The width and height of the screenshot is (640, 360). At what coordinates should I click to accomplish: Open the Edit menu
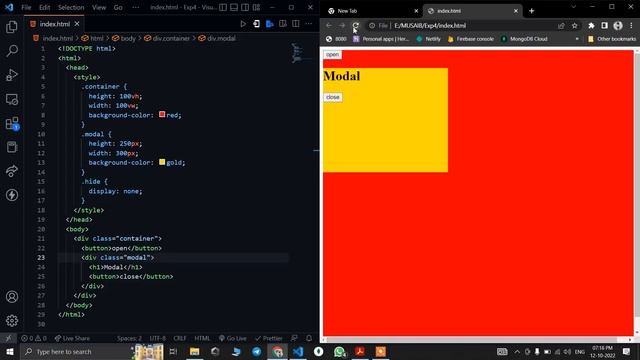[x=44, y=7]
